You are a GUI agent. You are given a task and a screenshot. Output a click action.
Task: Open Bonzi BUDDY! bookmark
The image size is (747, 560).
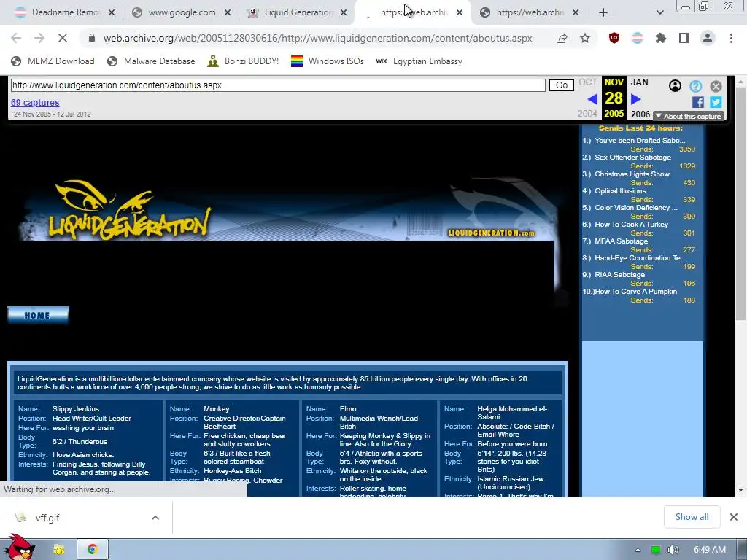(243, 61)
